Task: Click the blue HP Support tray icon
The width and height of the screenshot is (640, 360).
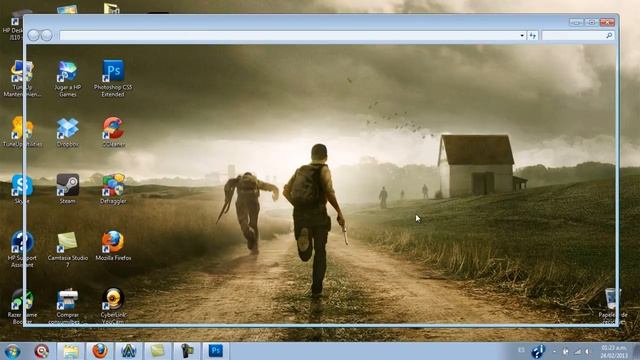Action: [x=538, y=351]
